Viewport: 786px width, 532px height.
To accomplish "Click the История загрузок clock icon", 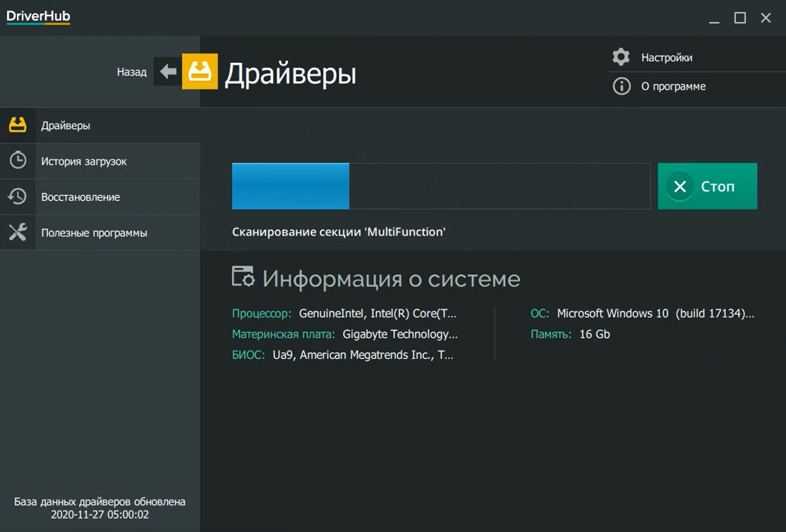I will click(x=18, y=161).
